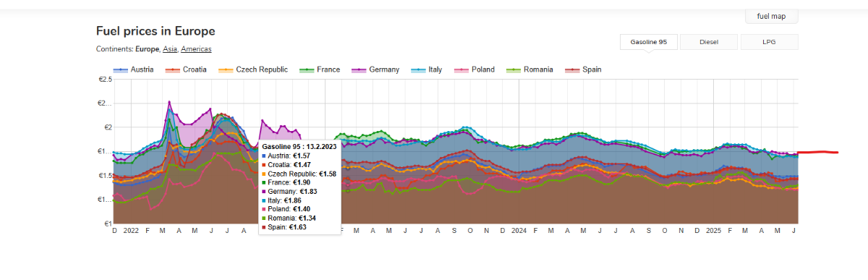This screenshot has height=280, width=868.
Task: Click the Poland pink legend swatch
Action: coord(461,70)
